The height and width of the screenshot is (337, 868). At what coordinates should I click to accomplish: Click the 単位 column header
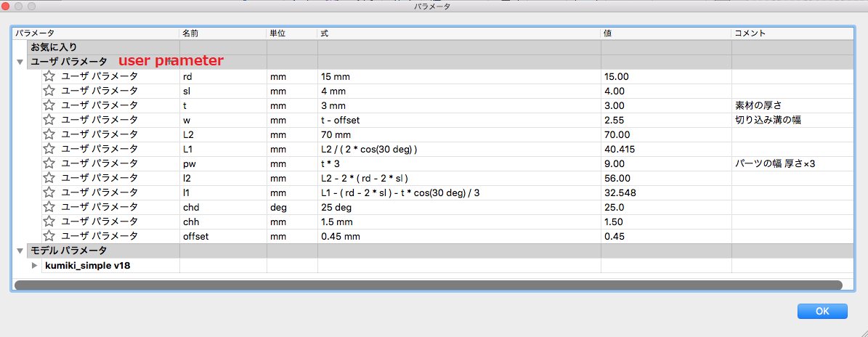[x=292, y=33]
